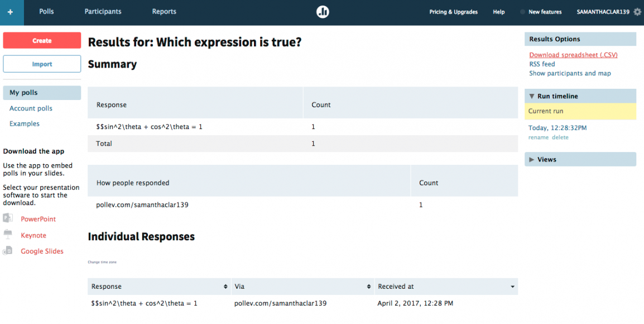Open the Received at column sort dropdown
644x324 pixels.
pyautogui.click(x=512, y=286)
